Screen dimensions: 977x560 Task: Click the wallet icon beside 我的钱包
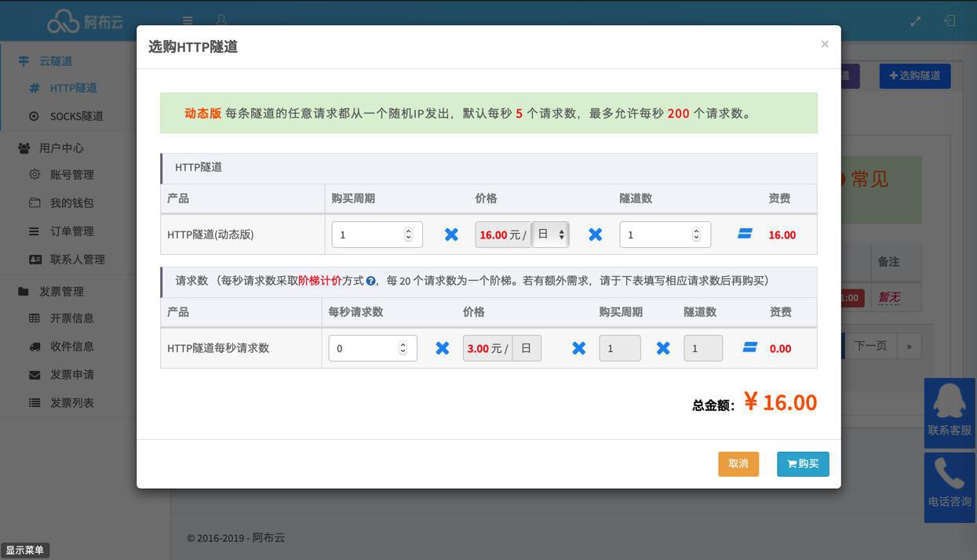35,202
